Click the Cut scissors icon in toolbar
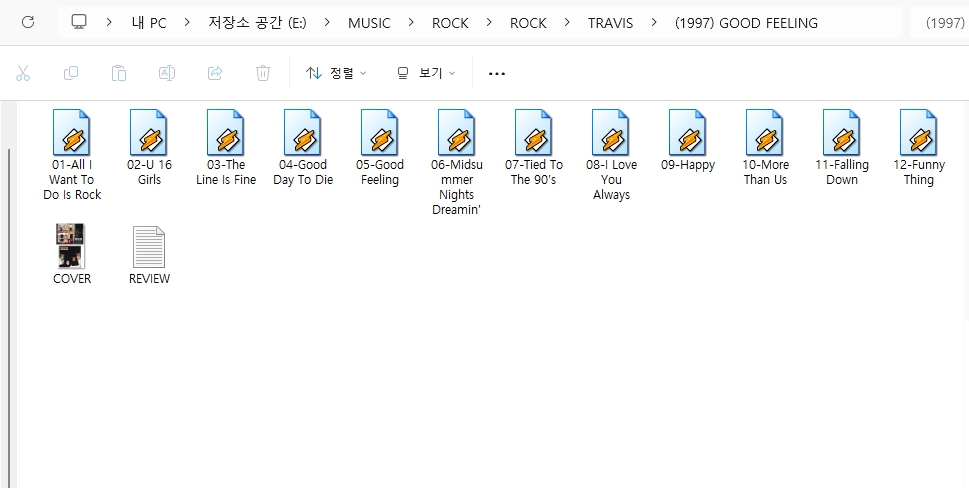 [23, 73]
